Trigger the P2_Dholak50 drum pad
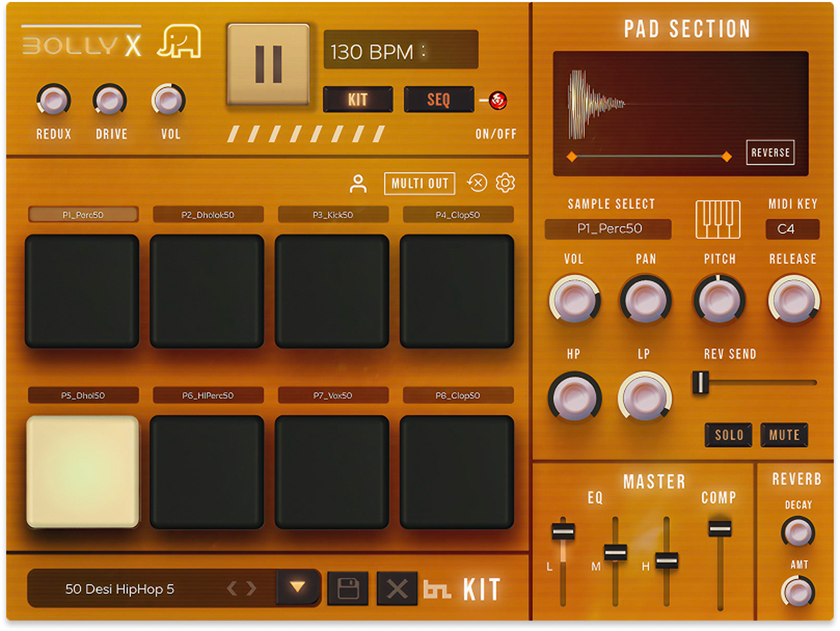 207,291
